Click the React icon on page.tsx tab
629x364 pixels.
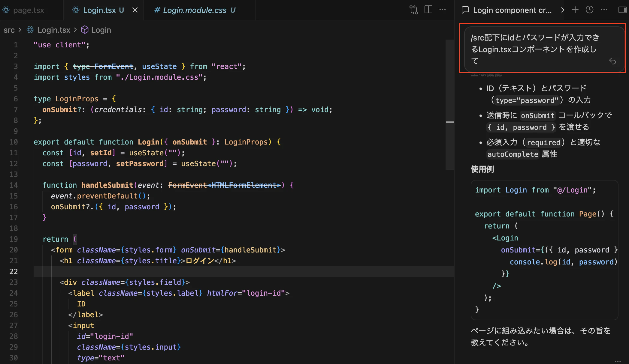(x=6, y=10)
